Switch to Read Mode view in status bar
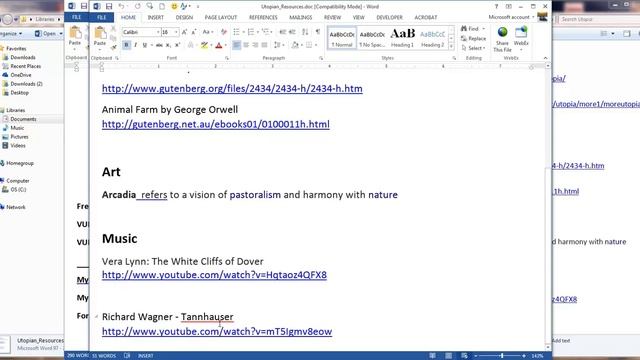The width and height of the screenshot is (640, 360). coord(432,356)
